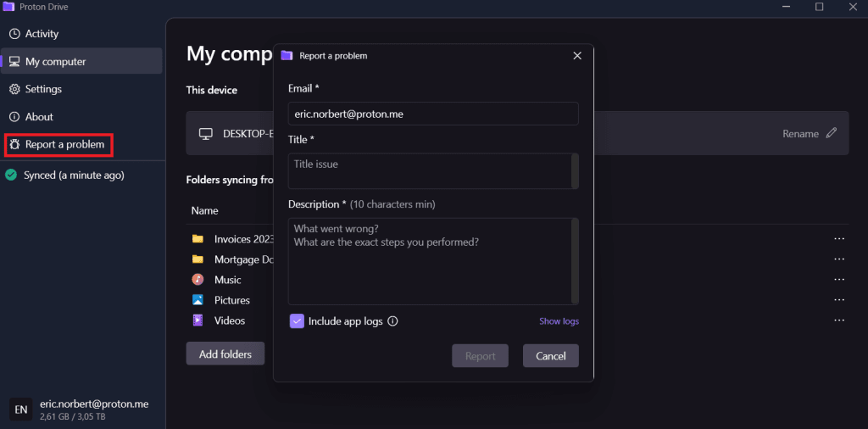Click the About info icon

coord(15,117)
